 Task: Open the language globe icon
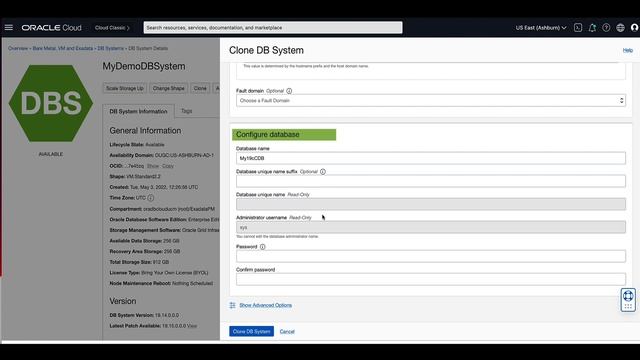(x=620, y=28)
